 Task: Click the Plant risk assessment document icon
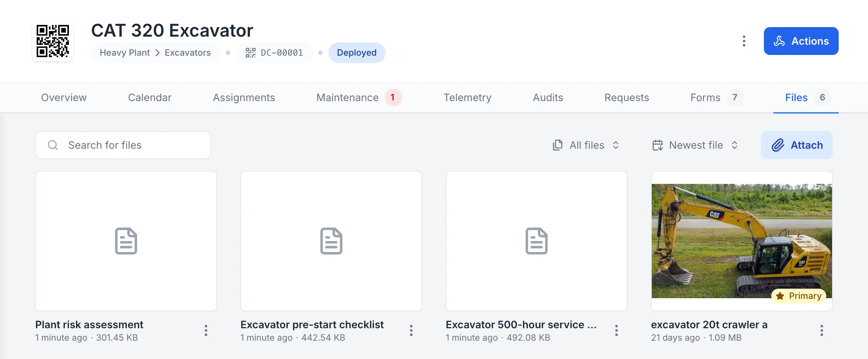[x=126, y=241]
